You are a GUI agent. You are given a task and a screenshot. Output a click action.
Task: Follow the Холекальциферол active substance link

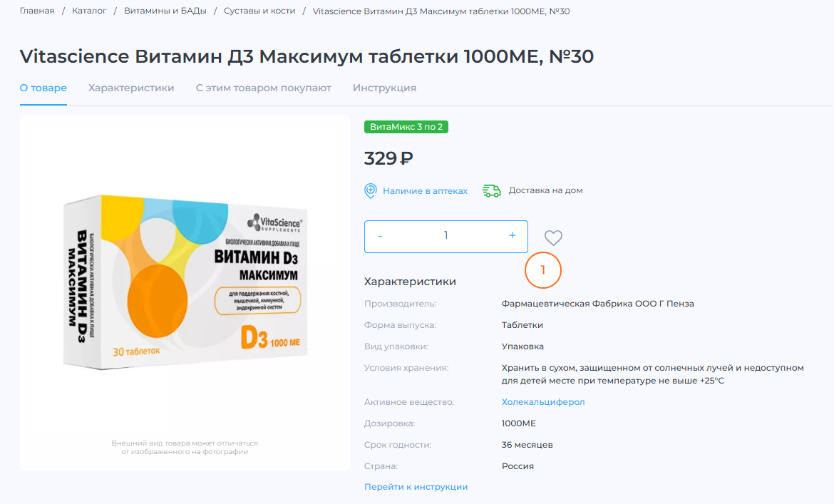[x=542, y=401]
